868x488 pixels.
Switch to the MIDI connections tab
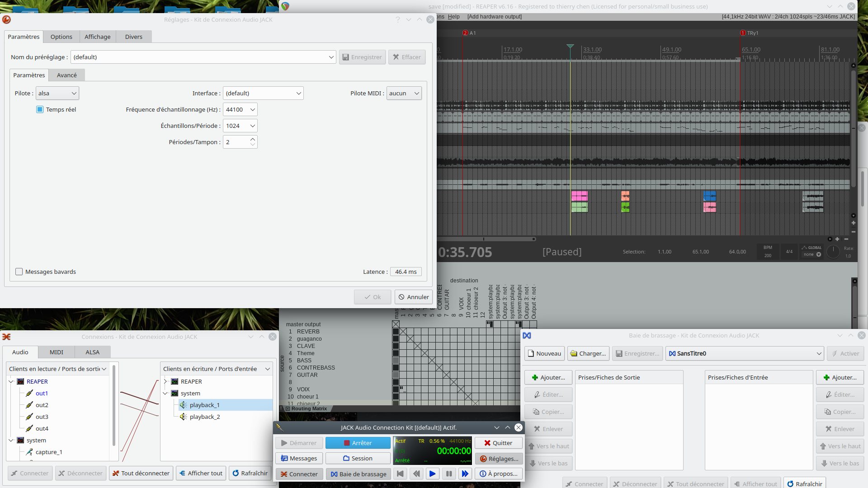coord(56,352)
